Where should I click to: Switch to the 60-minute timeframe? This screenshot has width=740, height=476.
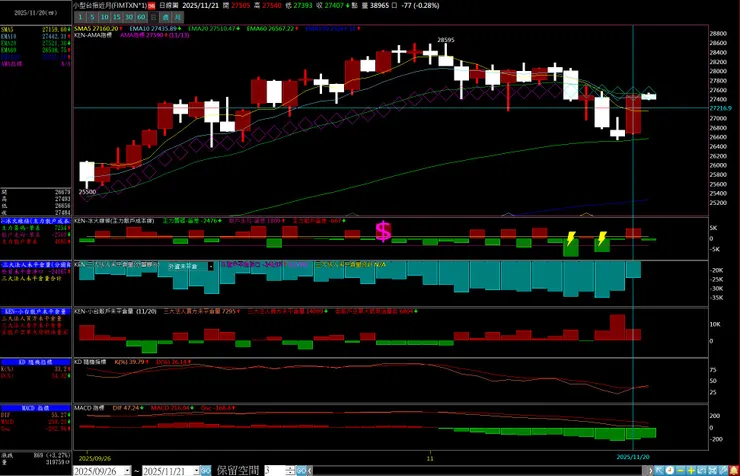coord(142,17)
